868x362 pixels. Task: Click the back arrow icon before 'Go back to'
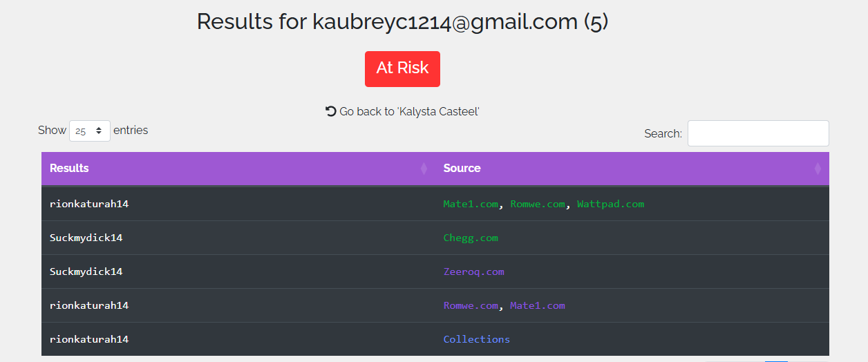[x=331, y=111]
